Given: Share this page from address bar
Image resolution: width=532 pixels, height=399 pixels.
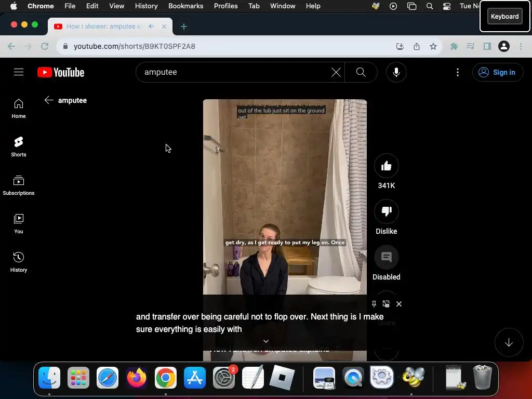Looking at the screenshot, I should [x=416, y=46].
